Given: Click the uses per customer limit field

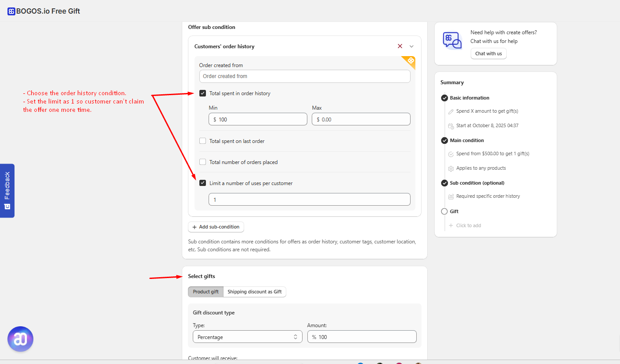Looking at the screenshot, I should click(310, 200).
